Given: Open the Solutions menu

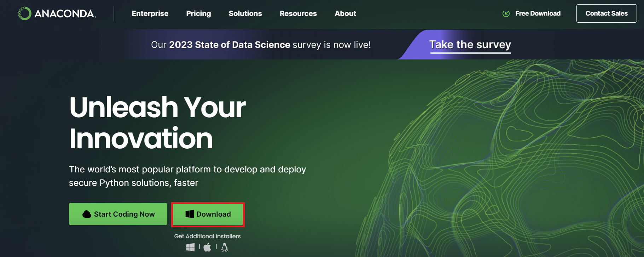Looking at the screenshot, I should click(245, 13).
